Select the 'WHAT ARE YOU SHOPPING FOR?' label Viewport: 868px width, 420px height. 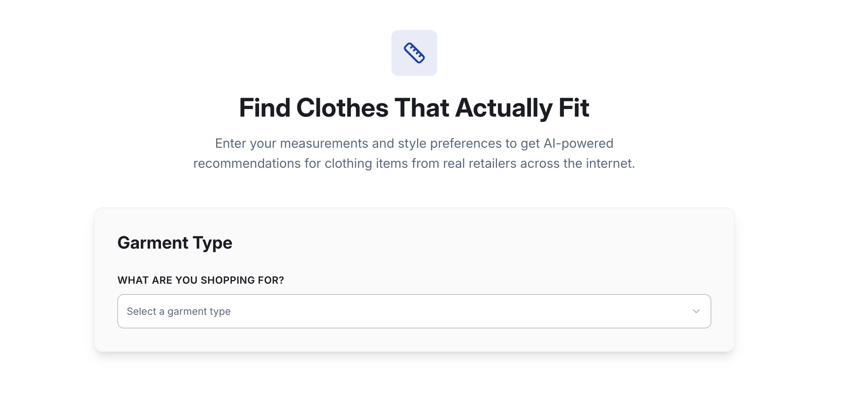(x=201, y=280)
